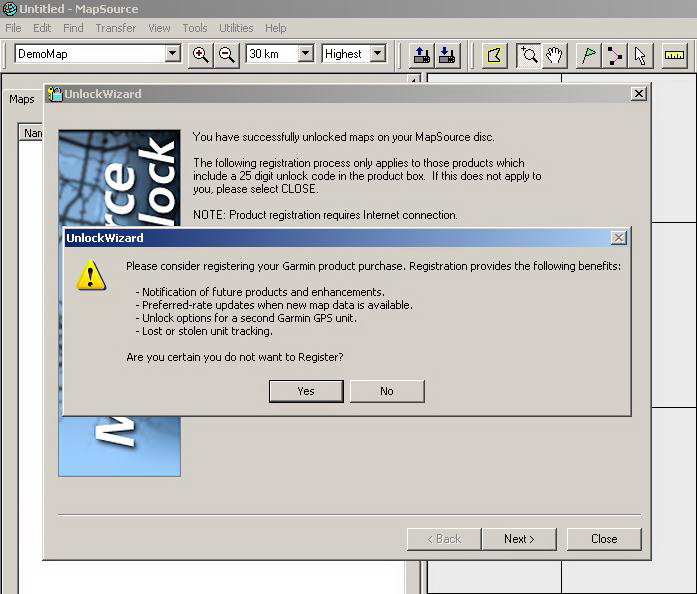Viewport: 697px width, 594px height.
Task: Click the Close wizard button
Action: click(x=604, y=539)
